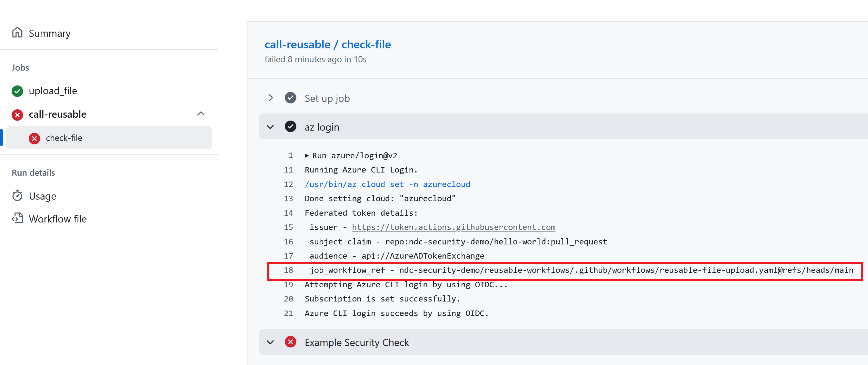Click the green check icon beside upload_file

(17, 91)
